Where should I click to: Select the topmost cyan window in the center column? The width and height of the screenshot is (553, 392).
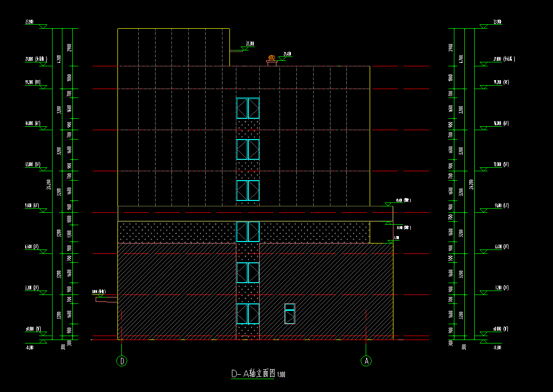pos(248,108)
